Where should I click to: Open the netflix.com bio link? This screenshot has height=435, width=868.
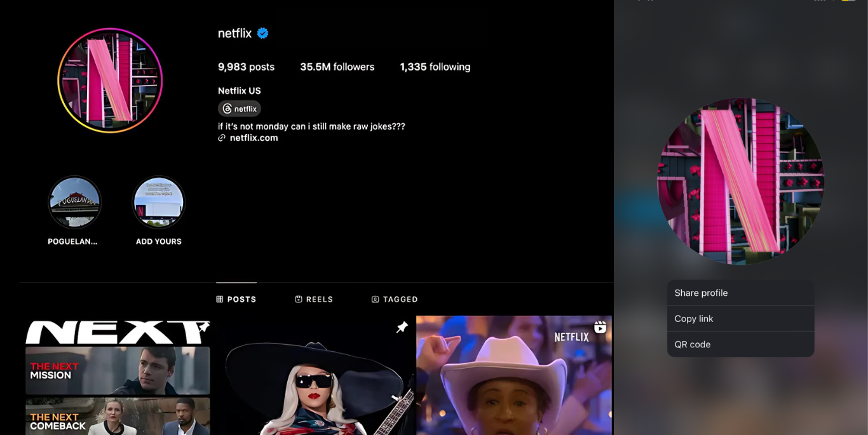[254, 138]
